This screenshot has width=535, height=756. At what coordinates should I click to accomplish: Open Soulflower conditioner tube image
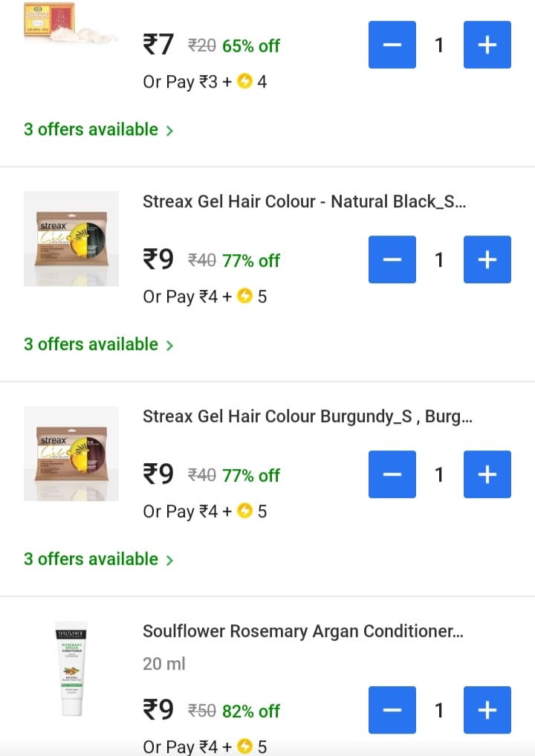(x=71, y=669)
